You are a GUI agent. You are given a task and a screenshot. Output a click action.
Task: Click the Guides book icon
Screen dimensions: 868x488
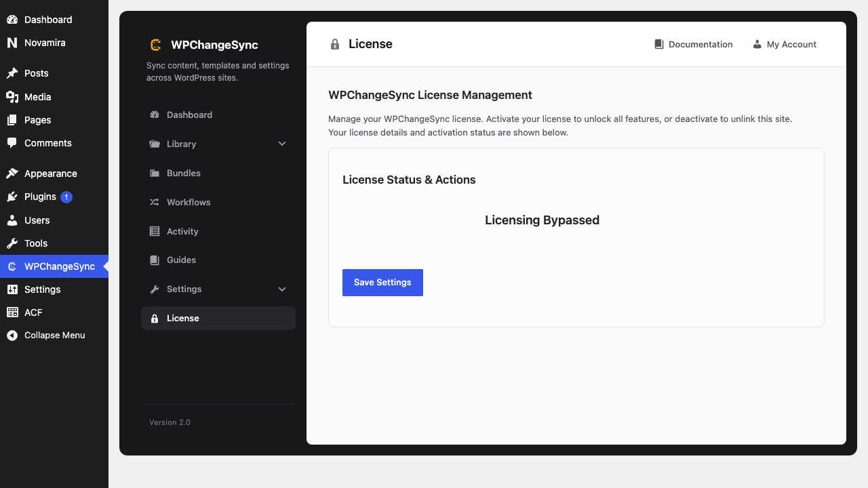[x=155, y=260]
